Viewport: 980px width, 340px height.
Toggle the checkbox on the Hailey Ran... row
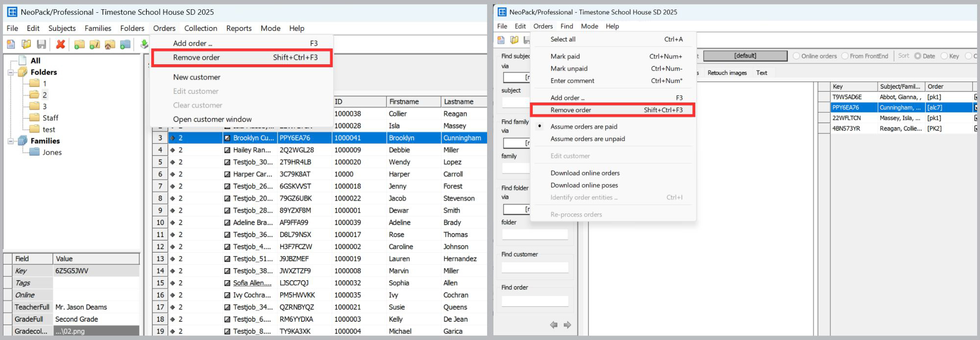tap(227, 150)
